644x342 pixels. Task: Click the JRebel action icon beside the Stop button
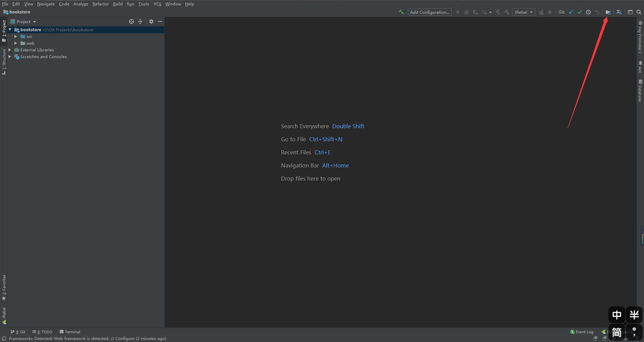coord(541,12)
